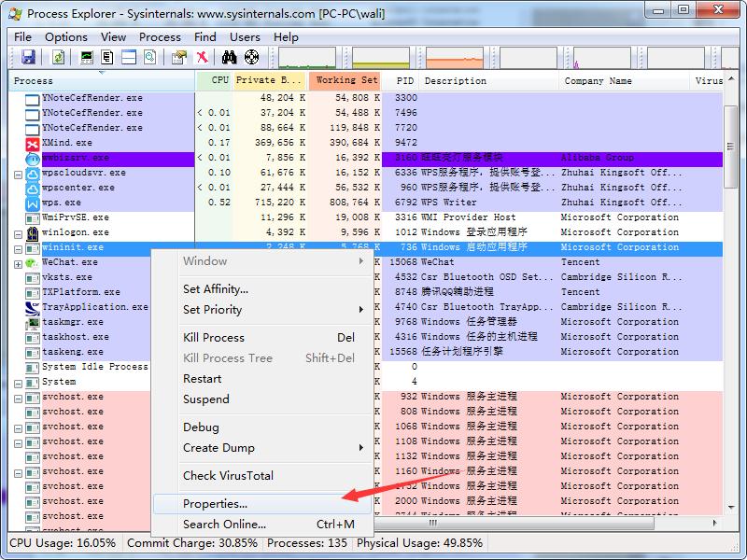Choose Kill Process in the context menu

[x=275, y=338]
